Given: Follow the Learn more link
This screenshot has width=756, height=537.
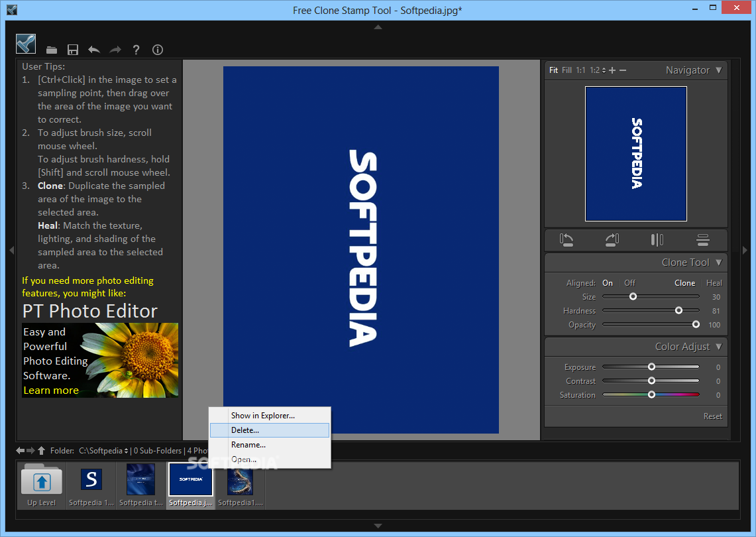Looking at the screenshot, I should 51,390.
